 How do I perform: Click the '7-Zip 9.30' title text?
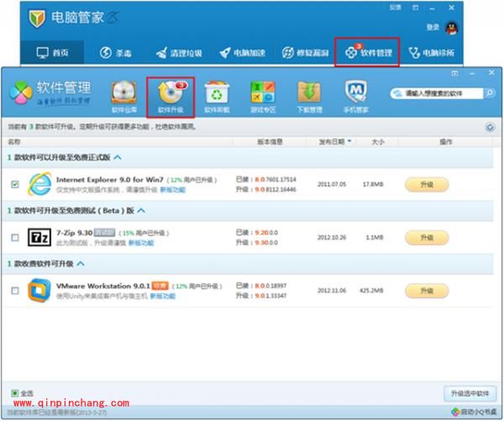[x=74, y=233]
